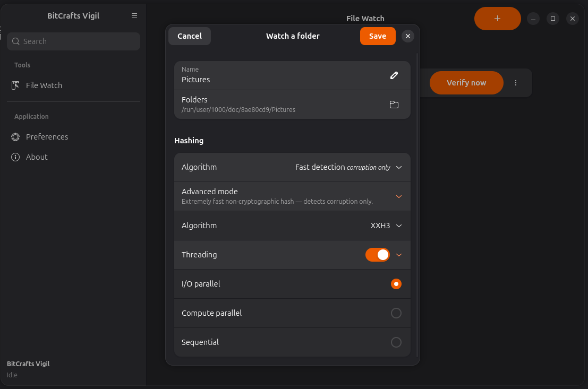Click the plus button to add watch
This screenshot has height=389, width=588.
point(497,19)
